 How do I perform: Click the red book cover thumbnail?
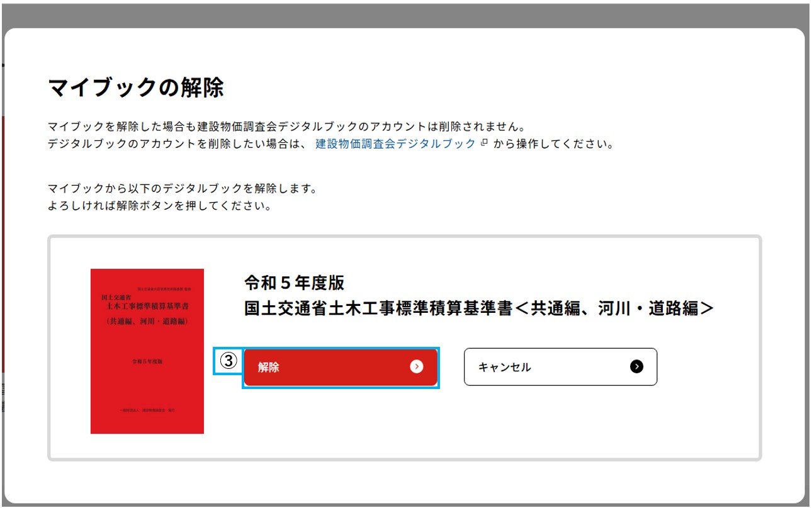(147, 351)
